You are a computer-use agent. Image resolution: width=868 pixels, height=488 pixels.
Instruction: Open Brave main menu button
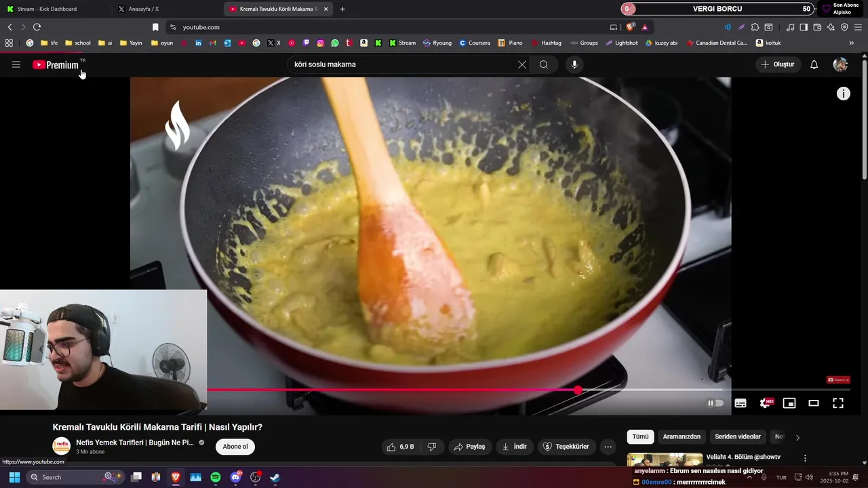pyautogui.click(x=858, y=27)
